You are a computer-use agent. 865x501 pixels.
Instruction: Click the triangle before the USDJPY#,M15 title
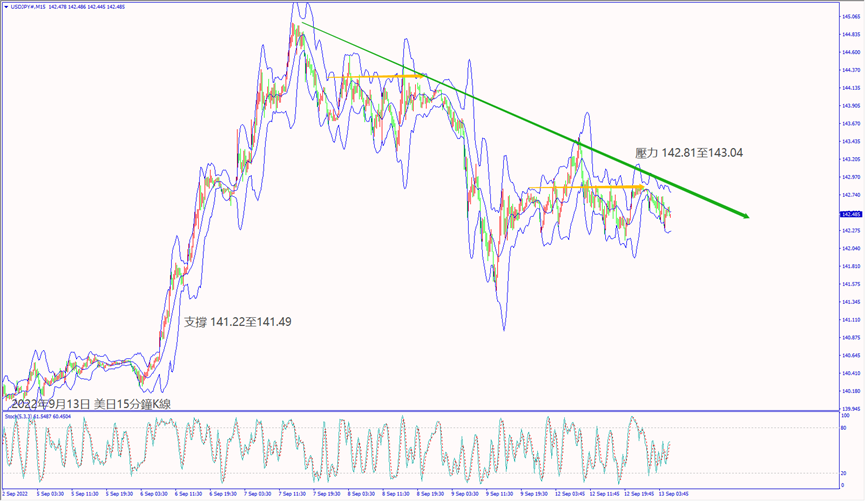point(4,7)
